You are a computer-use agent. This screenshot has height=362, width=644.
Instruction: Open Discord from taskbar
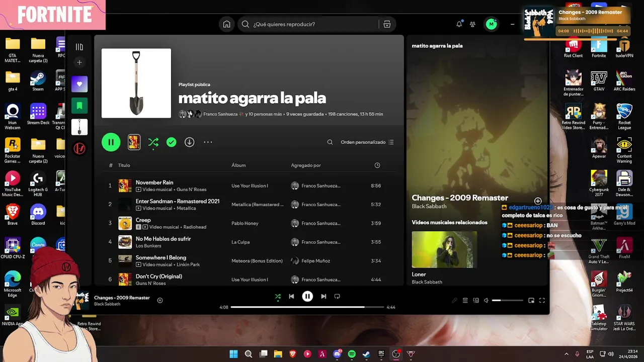click(x=337, y=354)
